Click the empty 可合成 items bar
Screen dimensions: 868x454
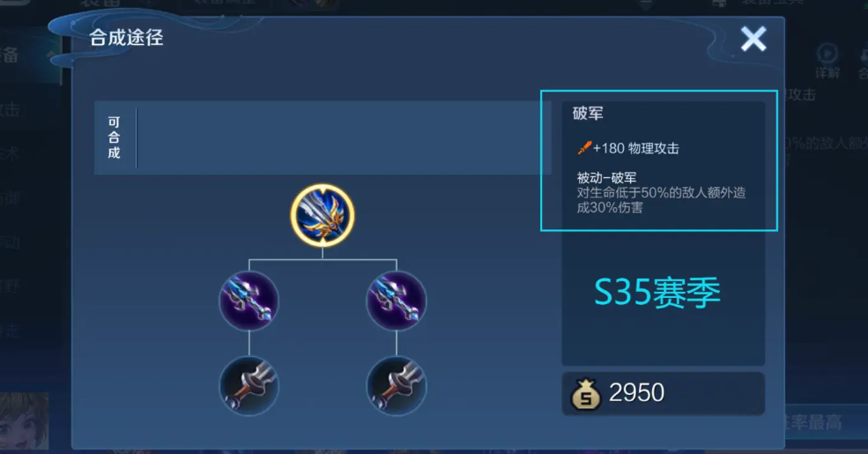[x=343, y=138]
